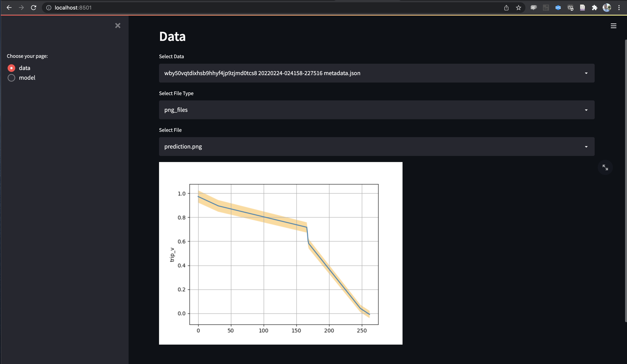Select the model page radio button

point(11,78)
